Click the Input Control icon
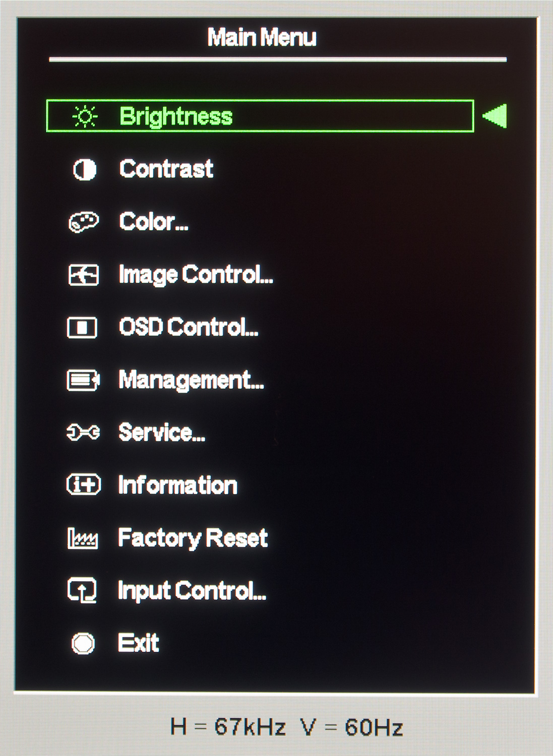Viewport: 553px width, 756px height. coord(83,590)
